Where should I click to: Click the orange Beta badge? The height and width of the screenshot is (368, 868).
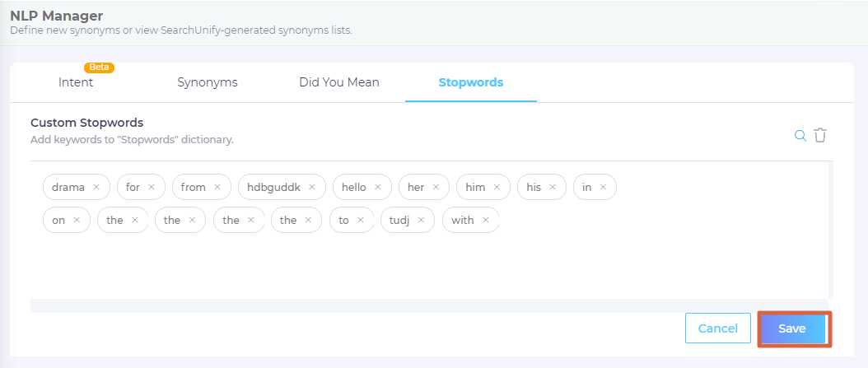99,67
